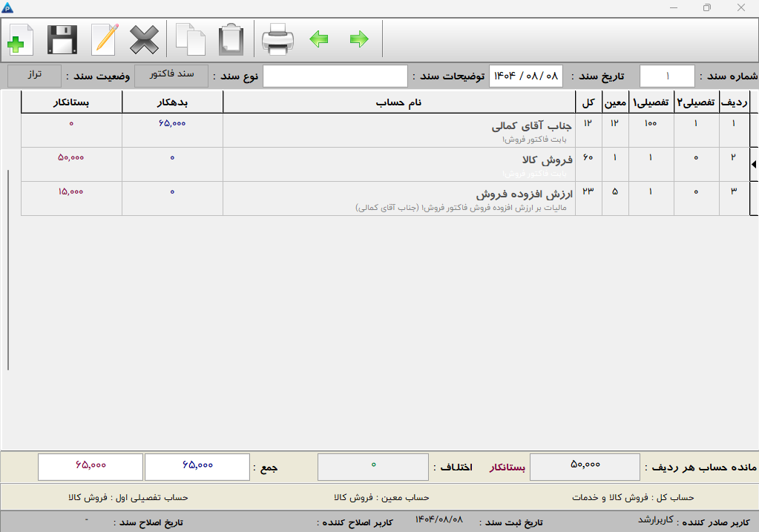Click the row selector arrow on the table edge
The height and width of the screenshot is (532, 759).
click(x=754, y=163)
